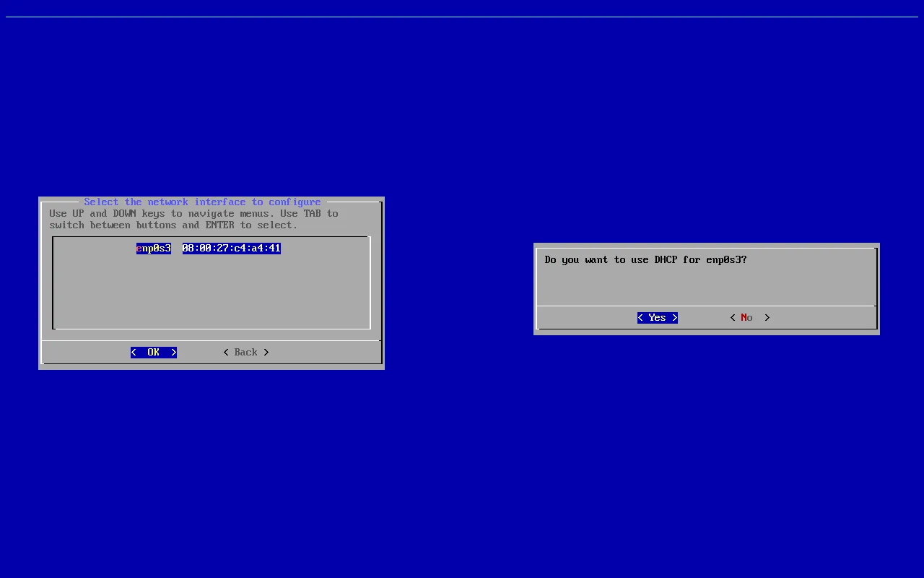This screenshot has width=924, height=578.
Task: Click the UP and DOWN keys instruction text
Action: coord(193,220)
